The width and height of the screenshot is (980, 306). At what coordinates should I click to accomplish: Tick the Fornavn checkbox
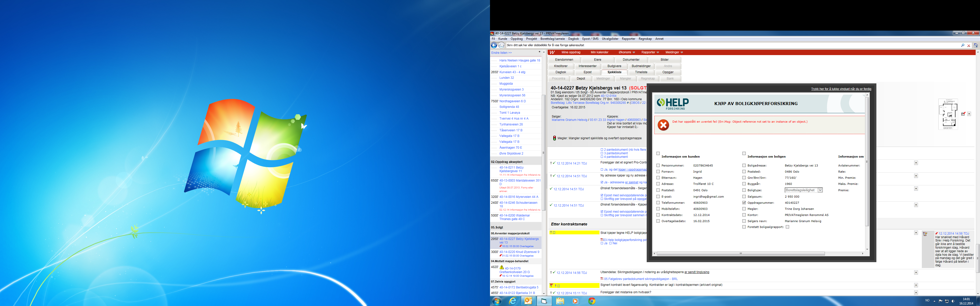[x=658, y=172]
